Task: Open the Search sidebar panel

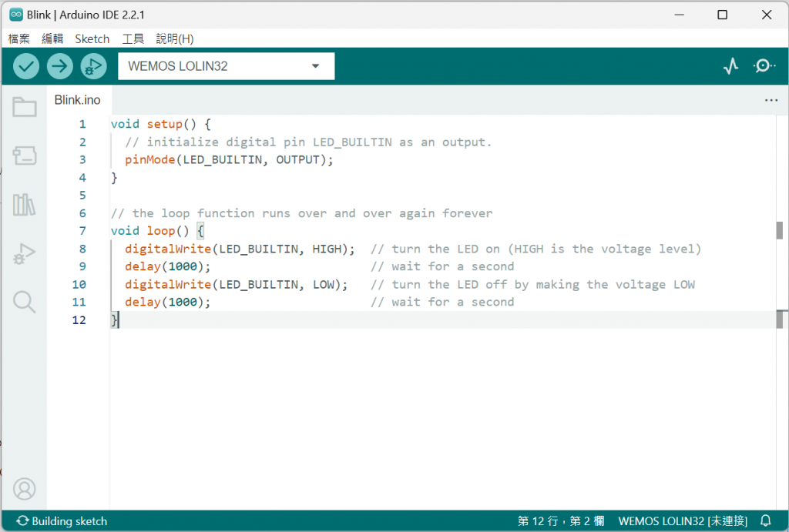Action: pyautogui.click(x=24, y=302)
